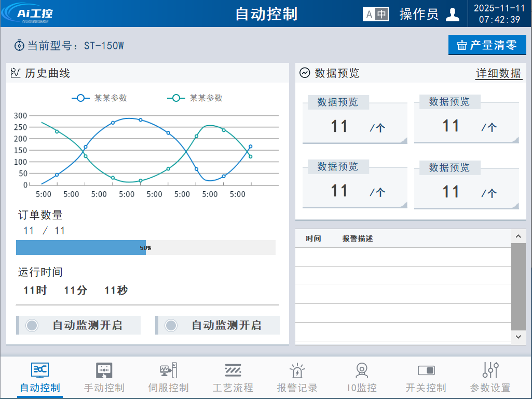Open the 开关控制 switch control icon
532x399 pixels.
point(426,370)
